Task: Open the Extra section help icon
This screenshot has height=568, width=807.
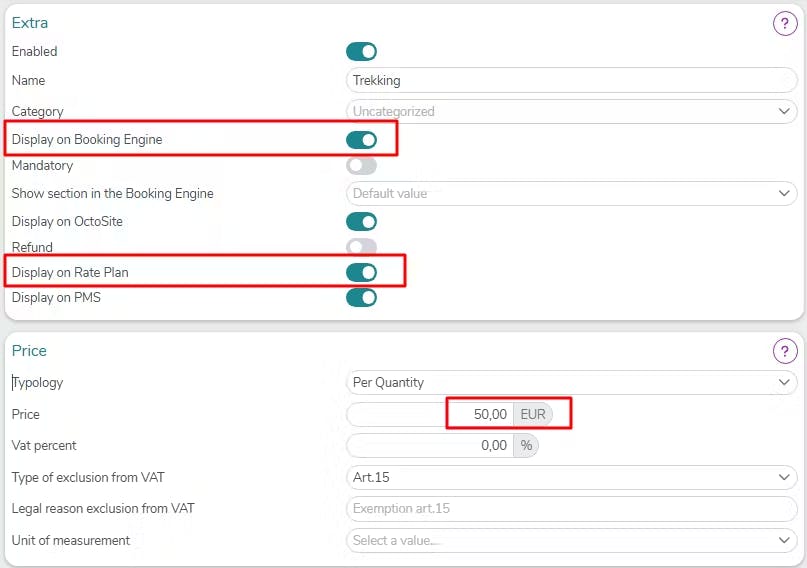Action: [x=784, y=23]
